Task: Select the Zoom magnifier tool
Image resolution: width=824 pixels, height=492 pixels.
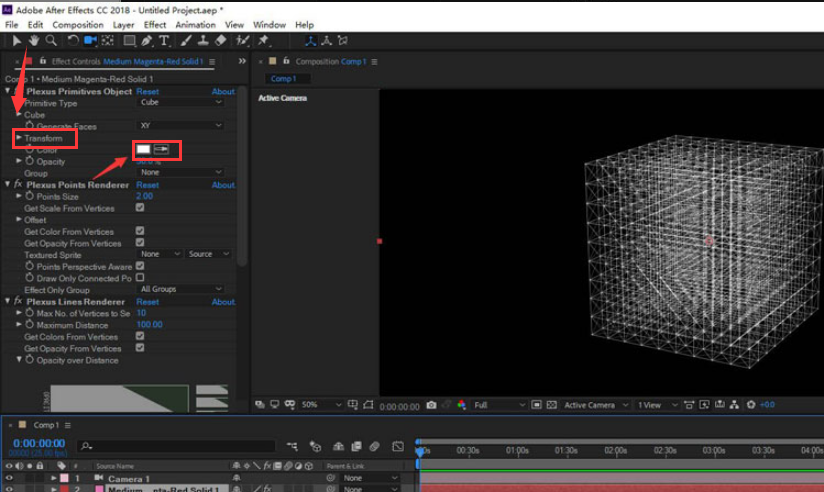Action: coord(49,40)
